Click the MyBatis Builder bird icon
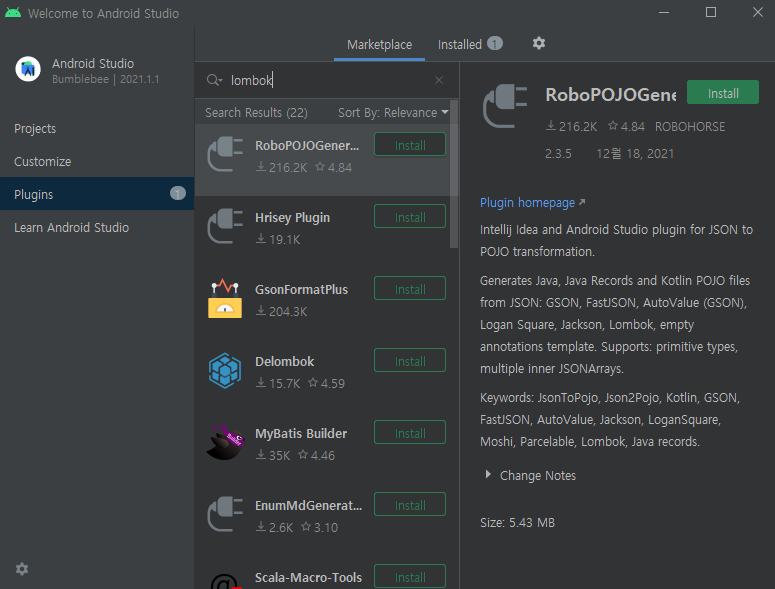Viewport: 775px width, 589px height. [225, 442]
